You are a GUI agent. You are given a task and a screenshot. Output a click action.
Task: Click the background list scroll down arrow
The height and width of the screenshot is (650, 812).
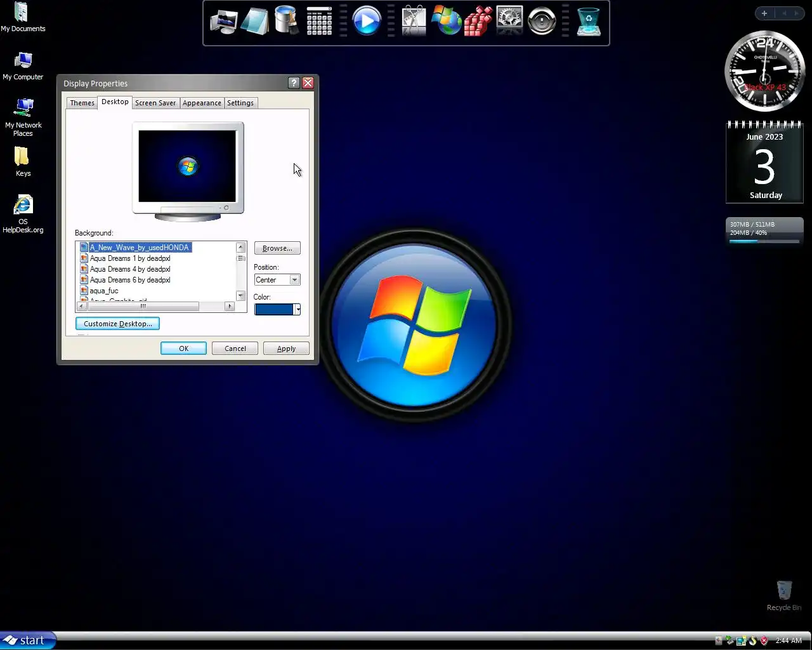point(240,296)
